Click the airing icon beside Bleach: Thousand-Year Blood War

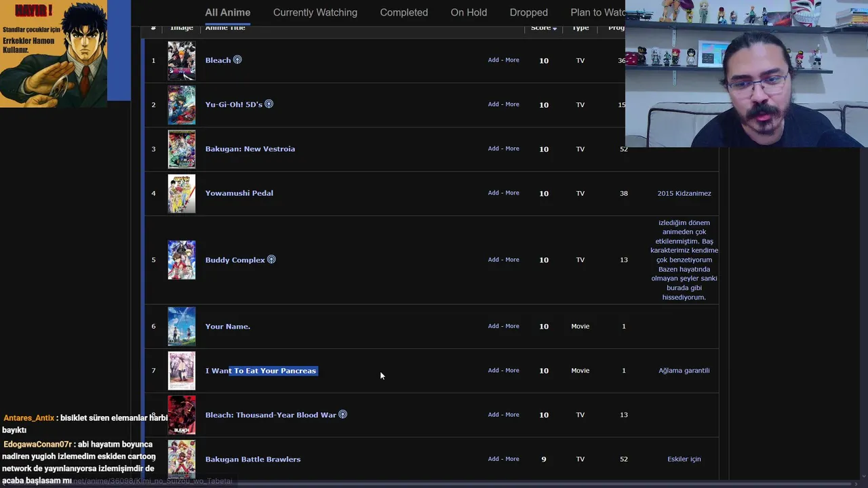click(342, 414)
